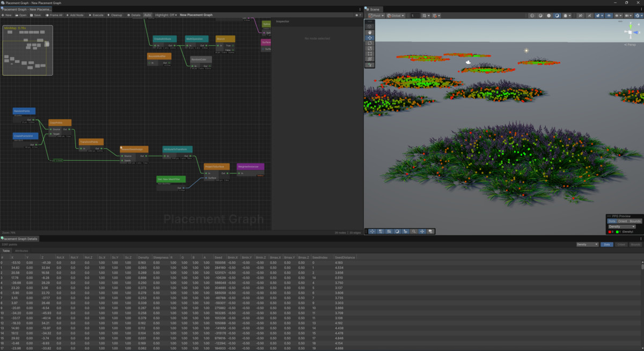The image size is (644, 351).
Task: Click the grid snap value field
Action: pyautogui.click(x=415, y=16)
